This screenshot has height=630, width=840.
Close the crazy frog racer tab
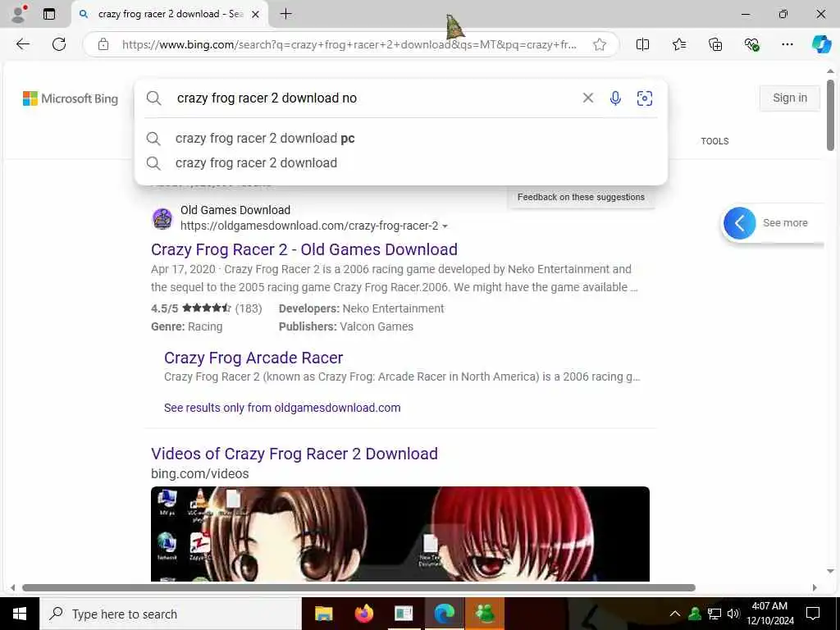pos(256,15)
